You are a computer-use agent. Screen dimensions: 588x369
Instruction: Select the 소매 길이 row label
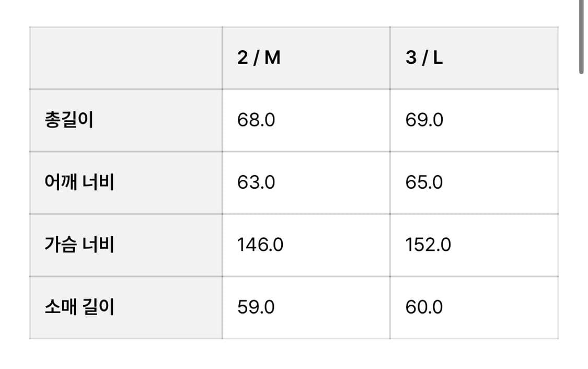(79, 307)
